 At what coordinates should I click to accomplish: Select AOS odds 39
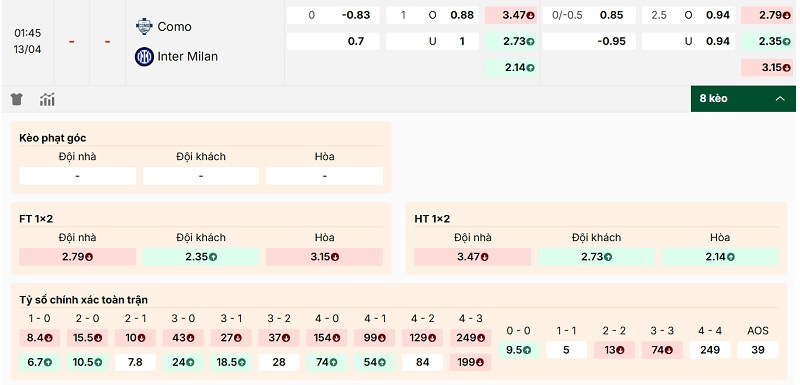point(758,350)
